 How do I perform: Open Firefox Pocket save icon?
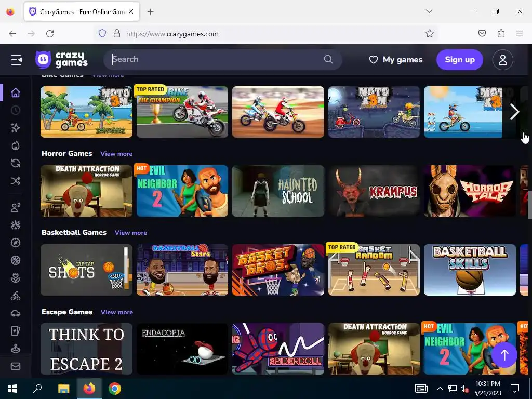pyautogui.click(x=482, y=33)
